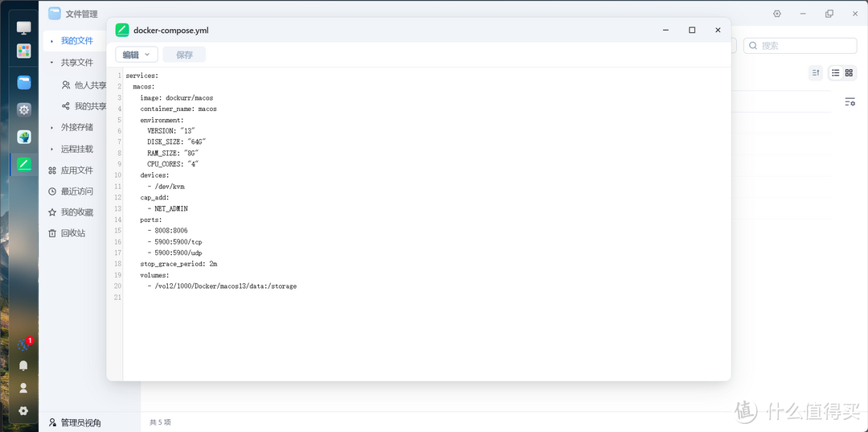The width and height of the screenshot is (868, 432).
Task: Click the 文件管理 window title icon
Action: point(55,14)
